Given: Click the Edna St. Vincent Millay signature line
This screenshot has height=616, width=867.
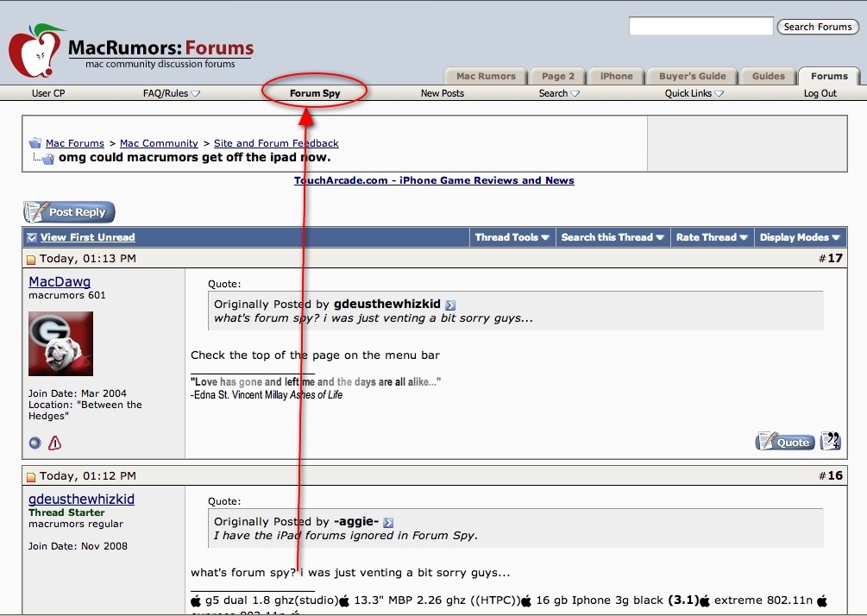Looking at the screenshot, I should [x=267, y=395].
